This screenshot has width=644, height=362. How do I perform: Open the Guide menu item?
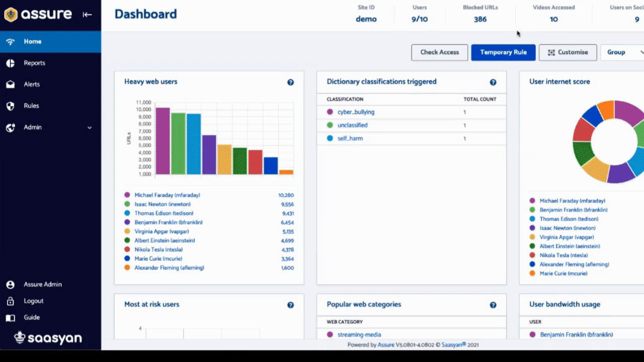(32, 318)
